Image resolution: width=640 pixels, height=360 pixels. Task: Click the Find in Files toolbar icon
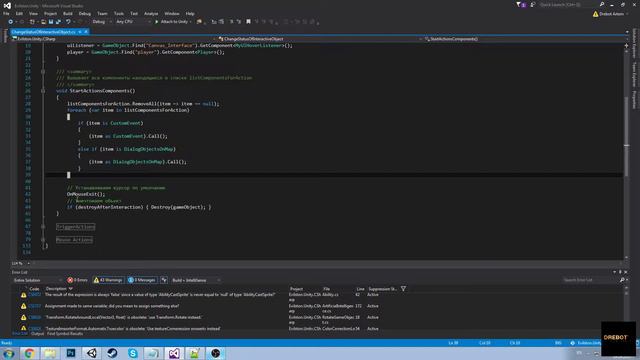tap(199, 22)
